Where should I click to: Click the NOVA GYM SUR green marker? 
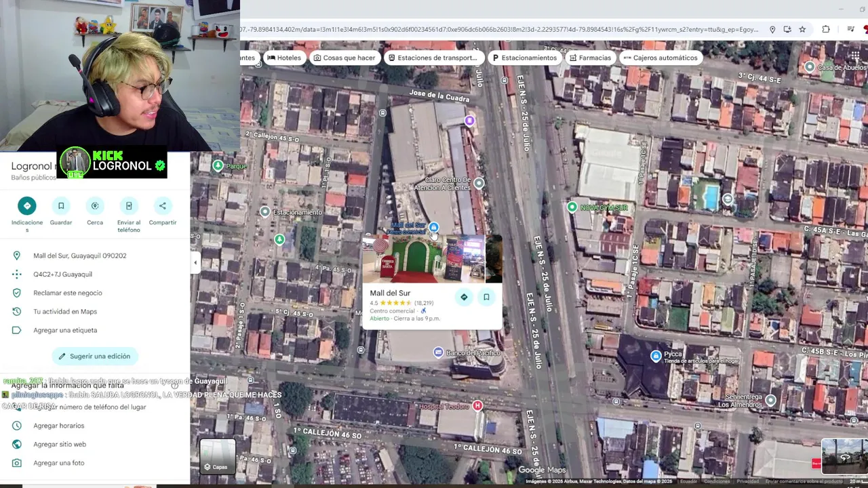point(572,207)
